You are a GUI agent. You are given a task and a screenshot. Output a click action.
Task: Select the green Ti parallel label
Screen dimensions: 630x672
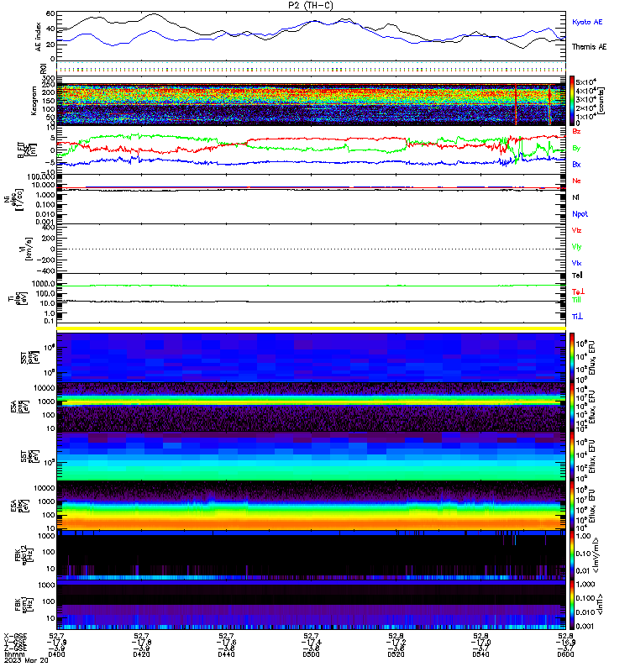click(576, 300)
